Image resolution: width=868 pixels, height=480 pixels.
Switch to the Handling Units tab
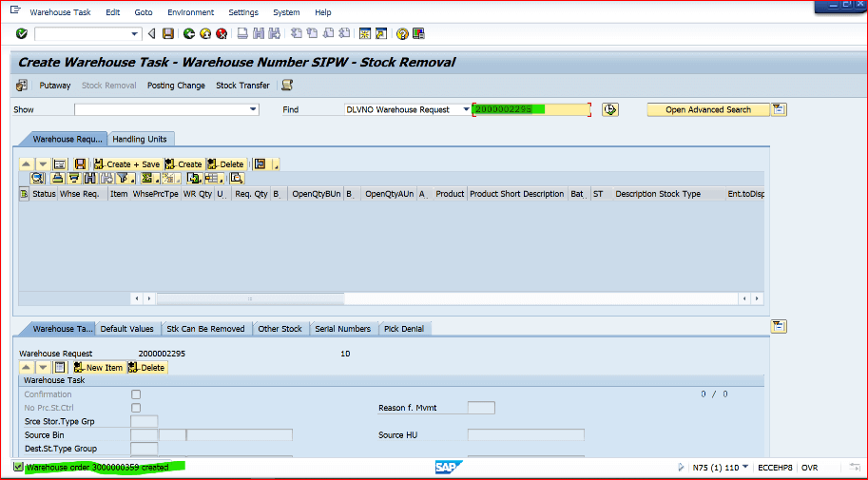coord(140,139)
